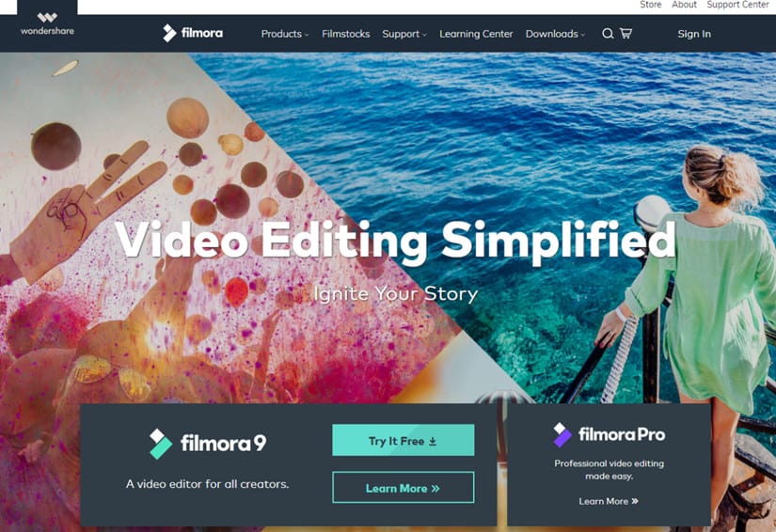Open the search magnifier icon

click(x=608, y=34)
